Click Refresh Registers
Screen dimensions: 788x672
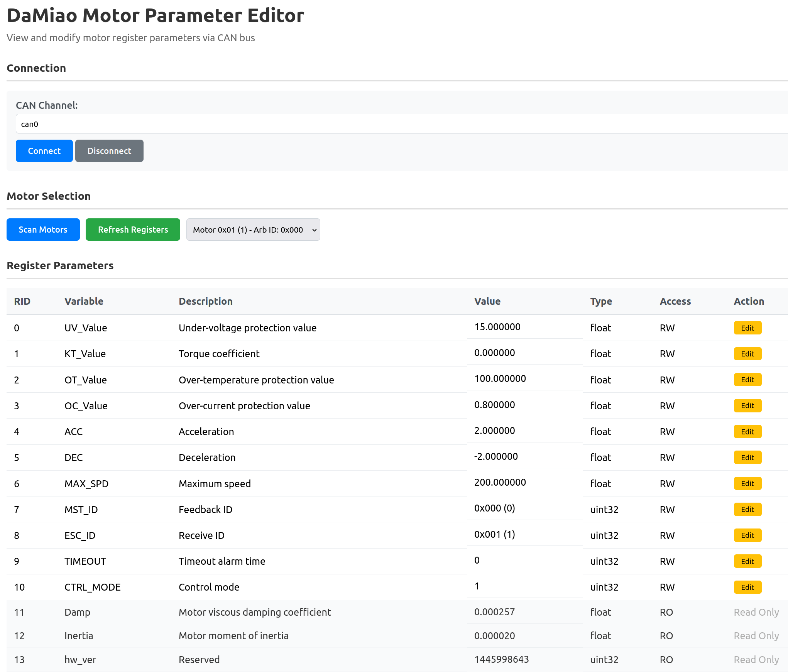(x=133, y=230)
